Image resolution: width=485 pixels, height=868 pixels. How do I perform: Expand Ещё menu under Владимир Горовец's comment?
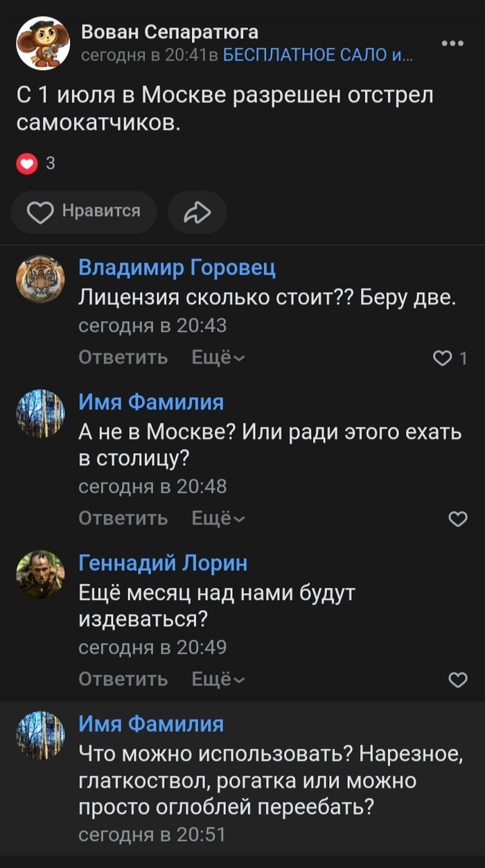[218, 357]
